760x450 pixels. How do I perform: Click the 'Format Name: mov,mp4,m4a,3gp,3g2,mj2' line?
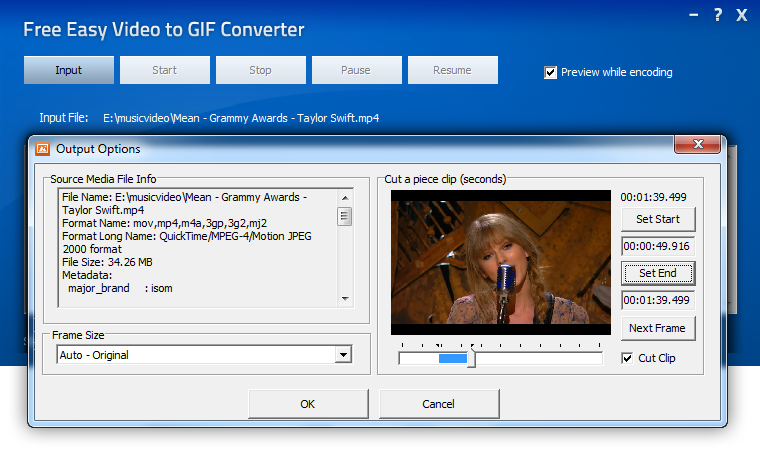(x=164, y=224)
